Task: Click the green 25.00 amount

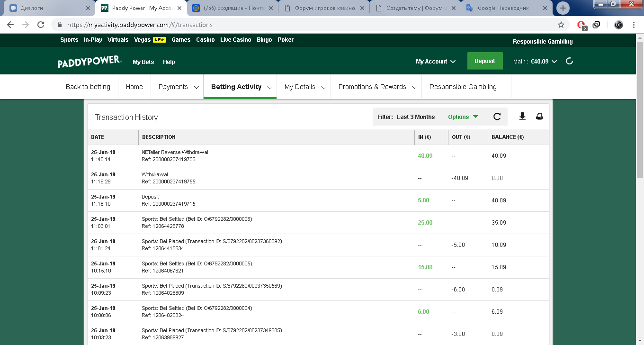Action: tap(425, 223)
